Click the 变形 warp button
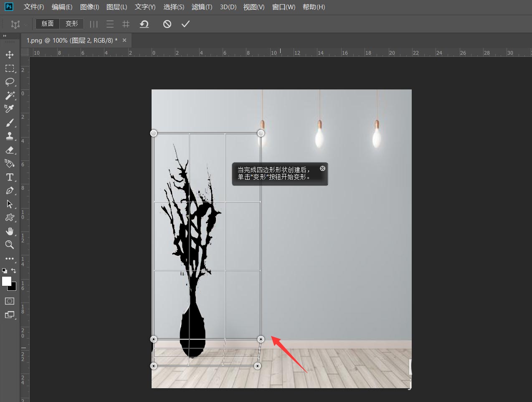 coord(72,24)
